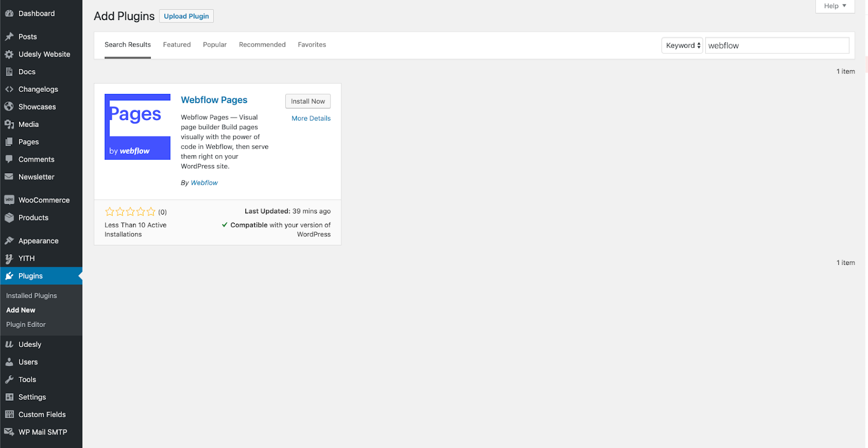Click the YITH logo icon
The height and width of the screenshot is (448, 868).
9,258
